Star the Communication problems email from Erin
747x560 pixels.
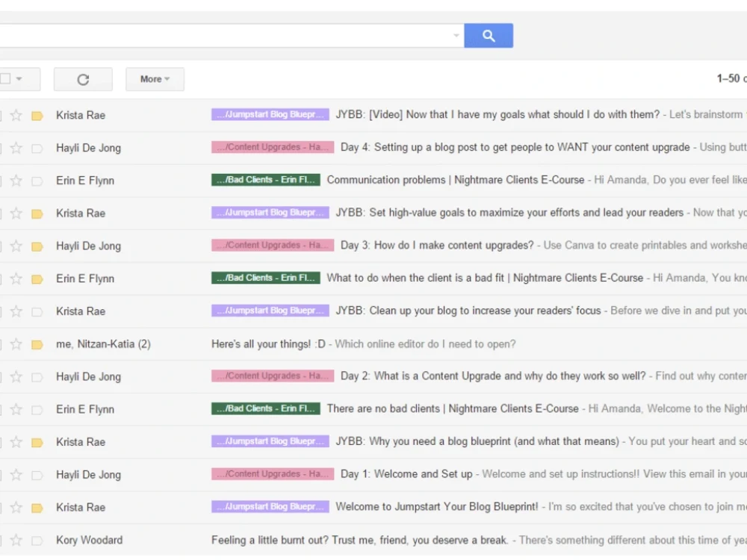click(16, 181)
